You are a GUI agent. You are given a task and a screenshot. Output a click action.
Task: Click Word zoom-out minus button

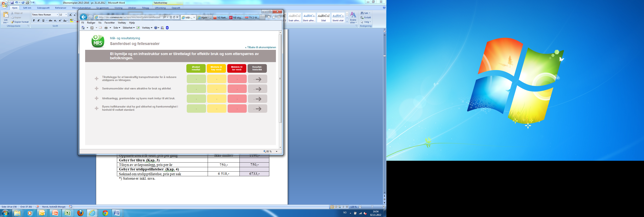360,207
